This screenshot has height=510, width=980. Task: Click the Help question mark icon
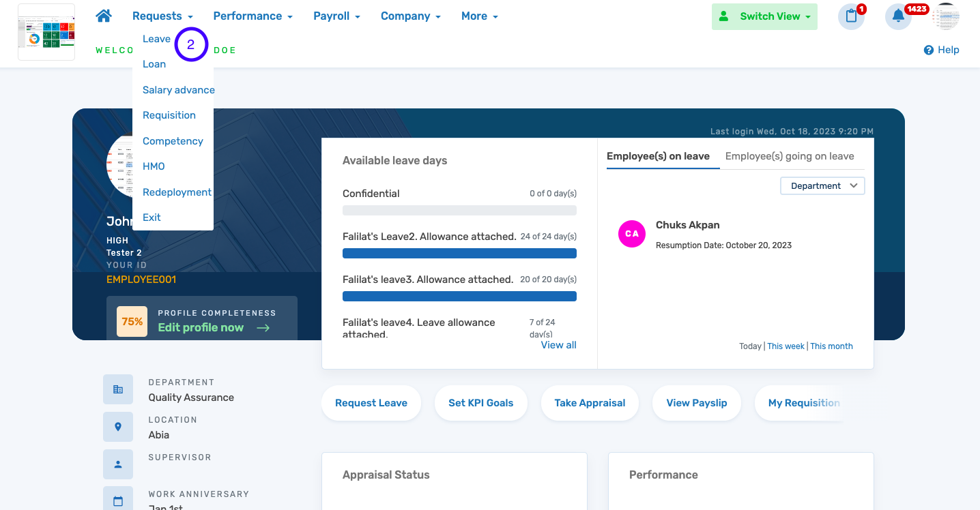coord(928,50)
